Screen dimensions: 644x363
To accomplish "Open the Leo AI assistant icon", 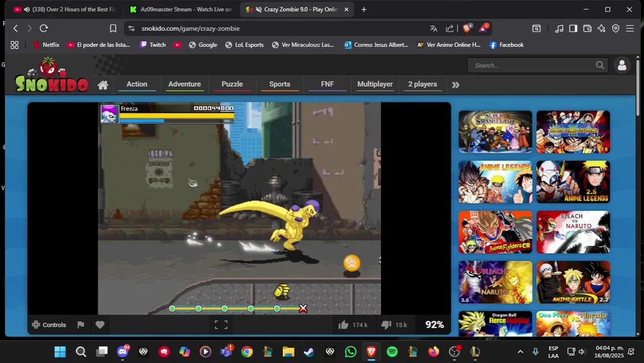I will [601, 28].
